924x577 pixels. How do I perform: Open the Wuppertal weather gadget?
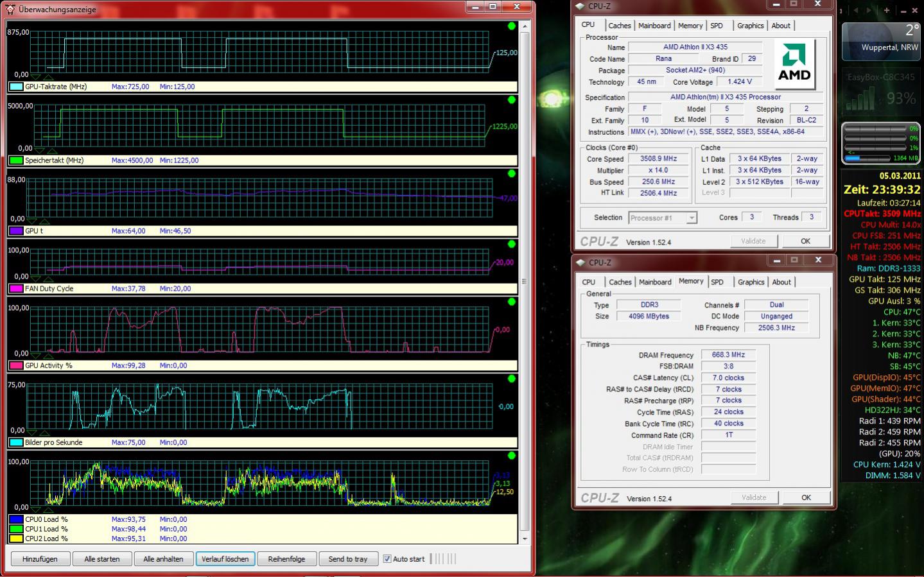coord(880,41)
